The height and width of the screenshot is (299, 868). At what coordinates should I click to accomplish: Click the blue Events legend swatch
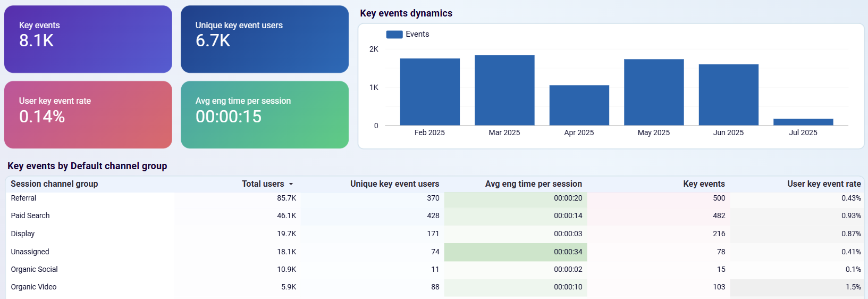pyautogui.click(x=394, y=35)
